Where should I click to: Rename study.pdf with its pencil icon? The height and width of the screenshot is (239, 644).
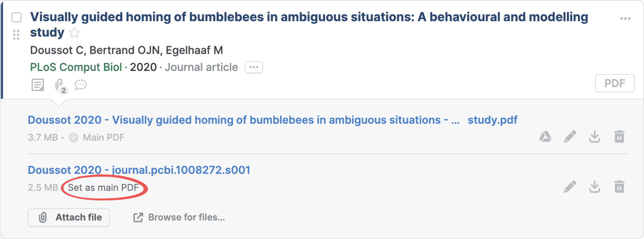pyautogui.click(x=570, y=137)
